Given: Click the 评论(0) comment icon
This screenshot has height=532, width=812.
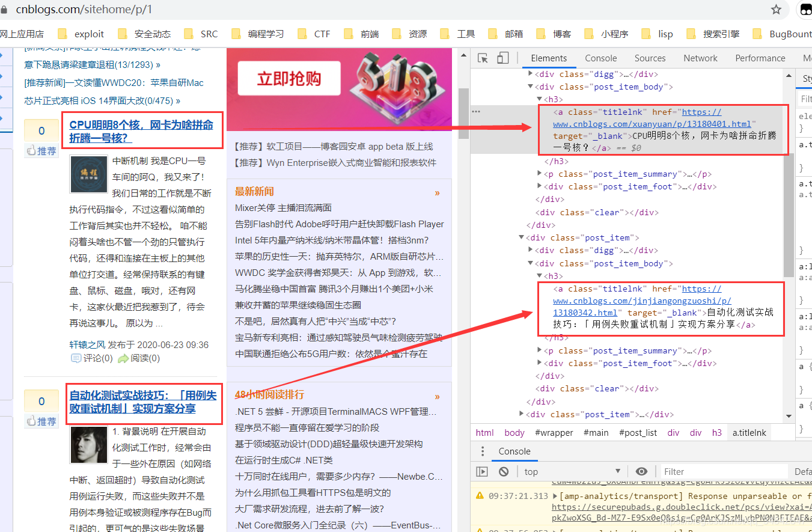Looking at the screenshot, I should 76,358.
